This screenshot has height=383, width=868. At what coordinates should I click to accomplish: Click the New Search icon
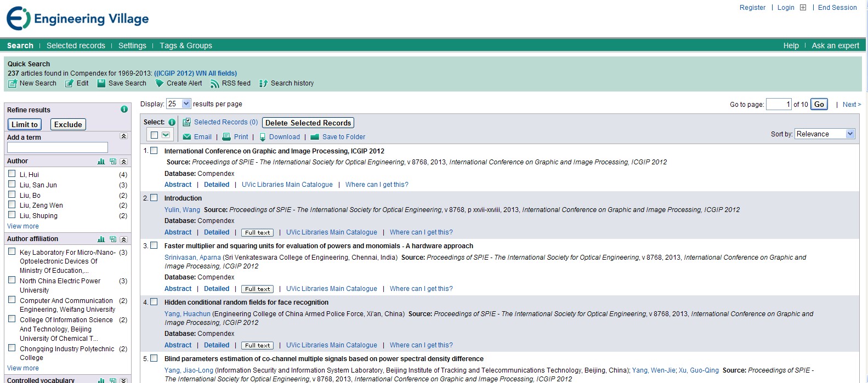tap(13, 83)
